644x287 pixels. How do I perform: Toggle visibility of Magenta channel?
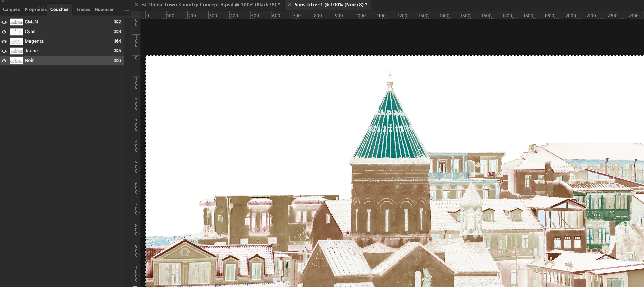click(4, 41)
